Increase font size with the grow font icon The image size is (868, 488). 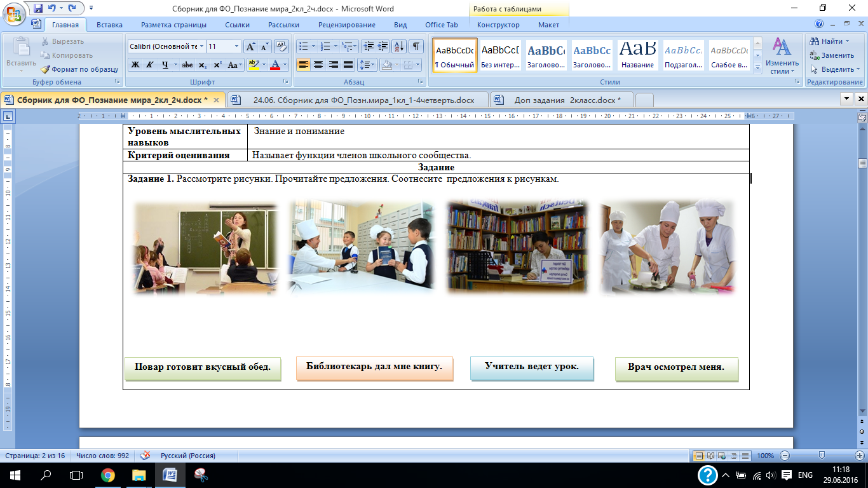tap(251, 46)
